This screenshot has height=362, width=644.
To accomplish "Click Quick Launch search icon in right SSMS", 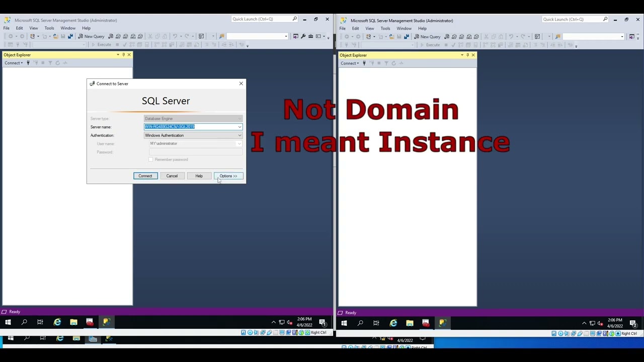I will (x=605, y=19).
